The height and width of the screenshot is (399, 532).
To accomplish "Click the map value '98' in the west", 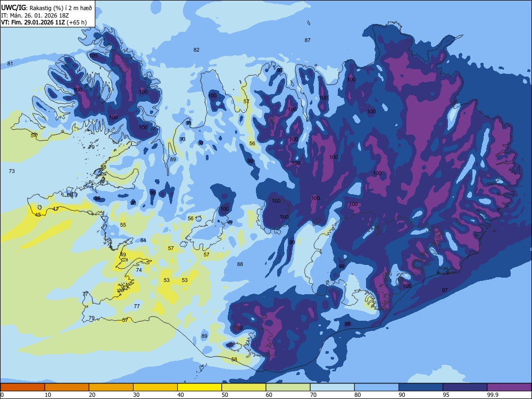I will [133, 203].
